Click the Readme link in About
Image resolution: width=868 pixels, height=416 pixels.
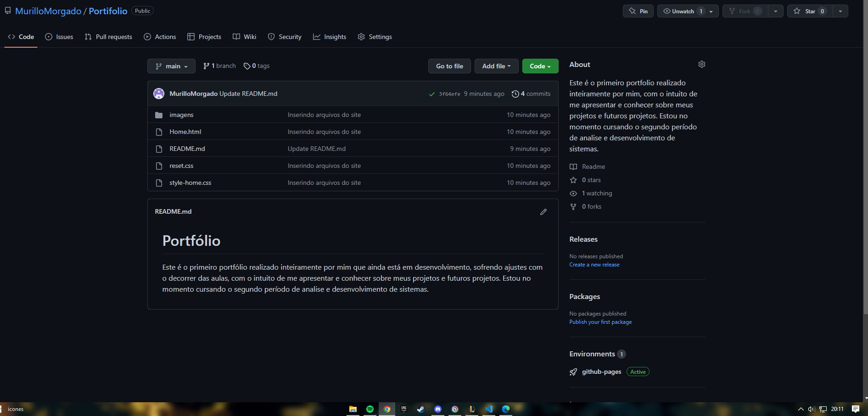tap(588, 166)
